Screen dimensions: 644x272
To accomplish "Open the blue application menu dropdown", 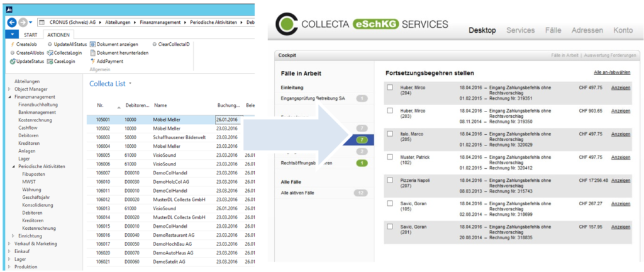I will click(x=13, y=35).
